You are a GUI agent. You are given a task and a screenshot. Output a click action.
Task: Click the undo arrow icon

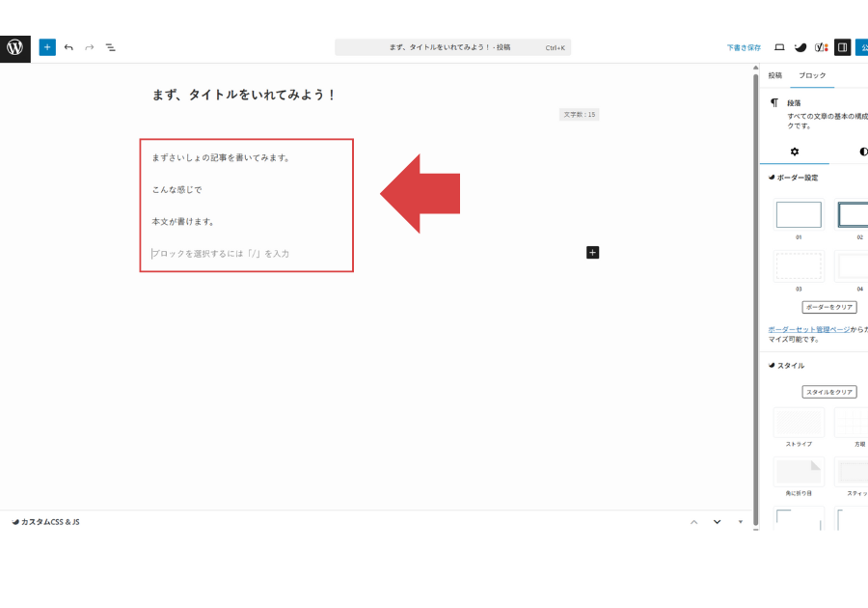coord(68,46)
